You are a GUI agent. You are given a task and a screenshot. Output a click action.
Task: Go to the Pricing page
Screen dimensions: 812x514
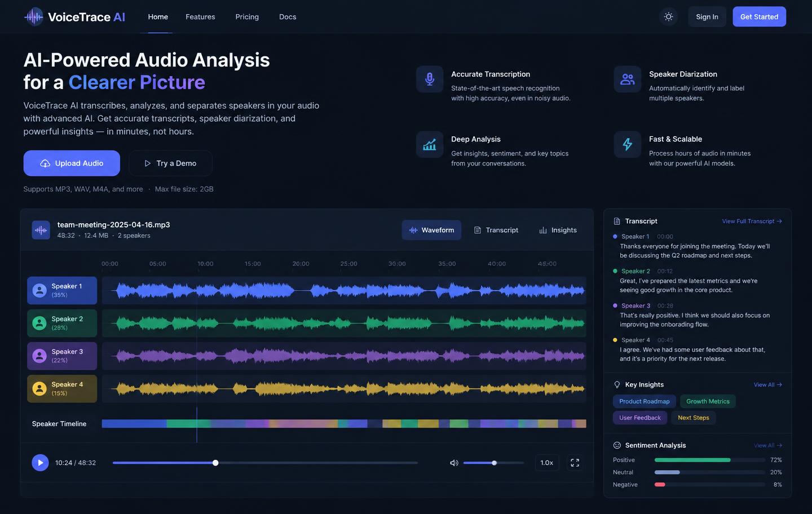tap(247, 17)
